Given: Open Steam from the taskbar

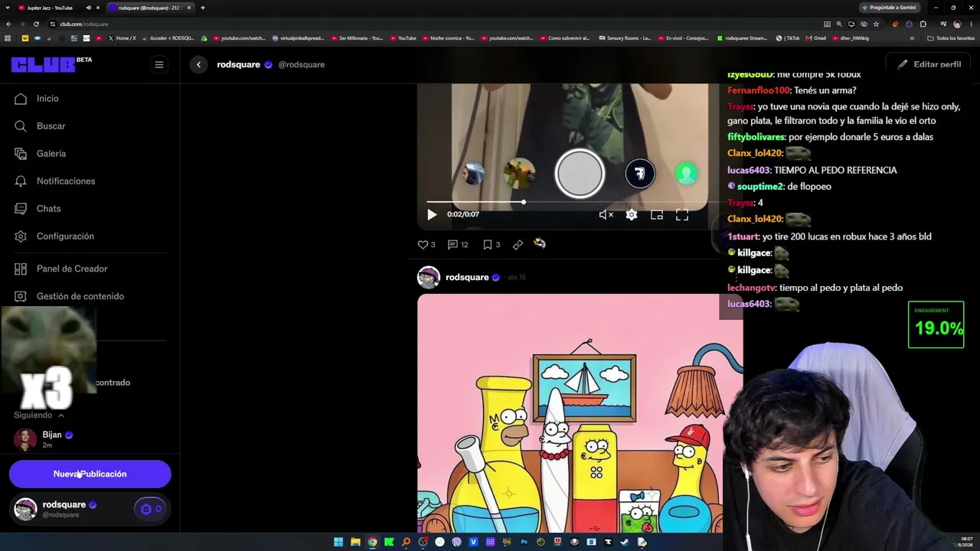Looking at the screenshot, I should [x=625, y=542].
